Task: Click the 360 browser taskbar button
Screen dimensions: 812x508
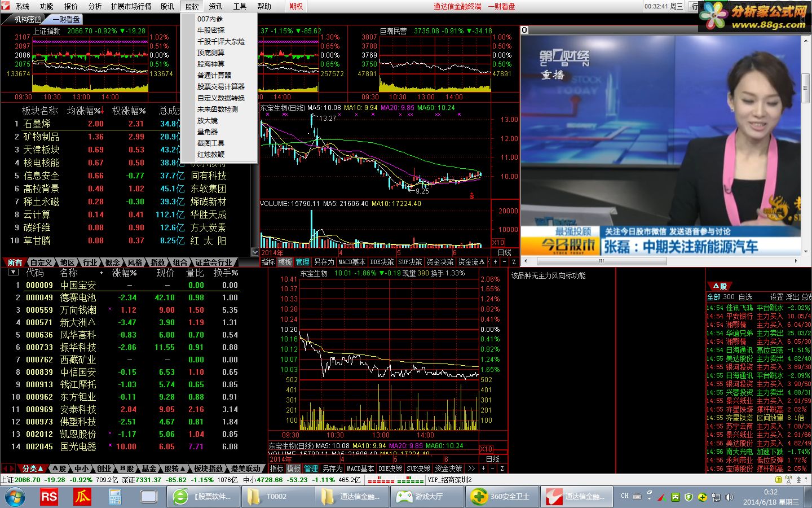Action: tap(204, 497)
